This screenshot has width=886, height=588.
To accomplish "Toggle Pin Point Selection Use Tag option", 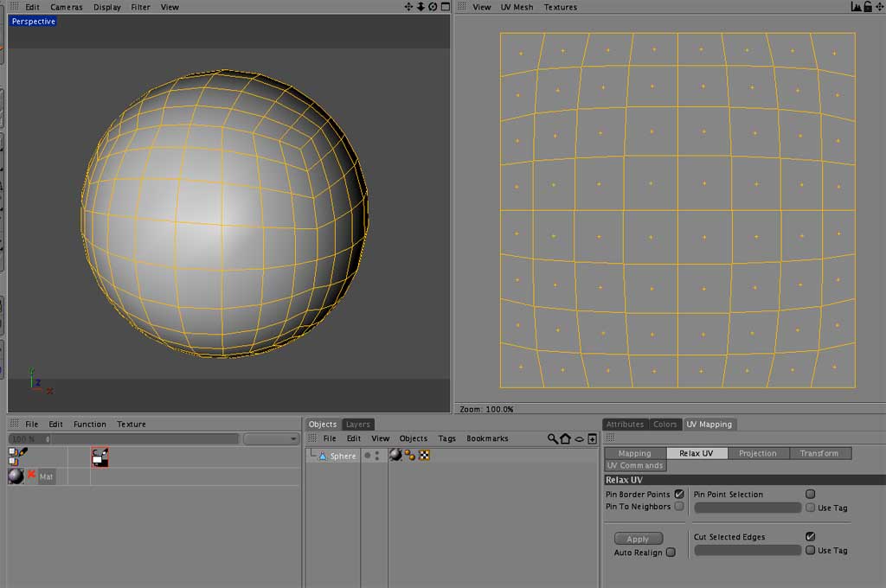I will click(809, 508).
